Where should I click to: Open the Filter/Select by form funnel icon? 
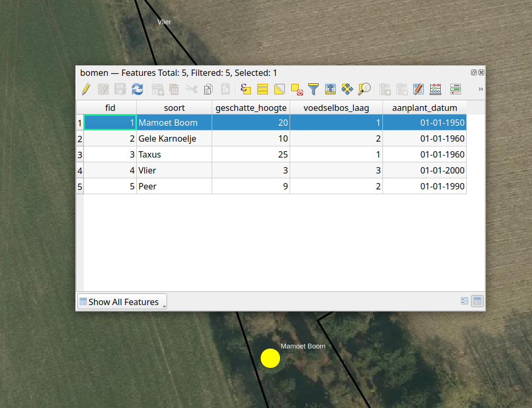(313, 89)
